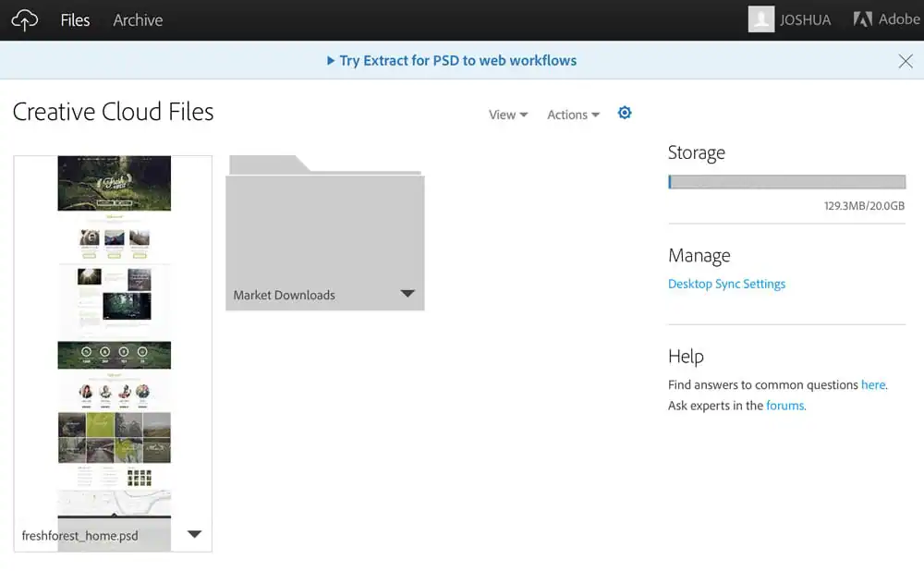Click the Adobe logo icon
This screenshot has height=571, width=924.
point(863,19)
